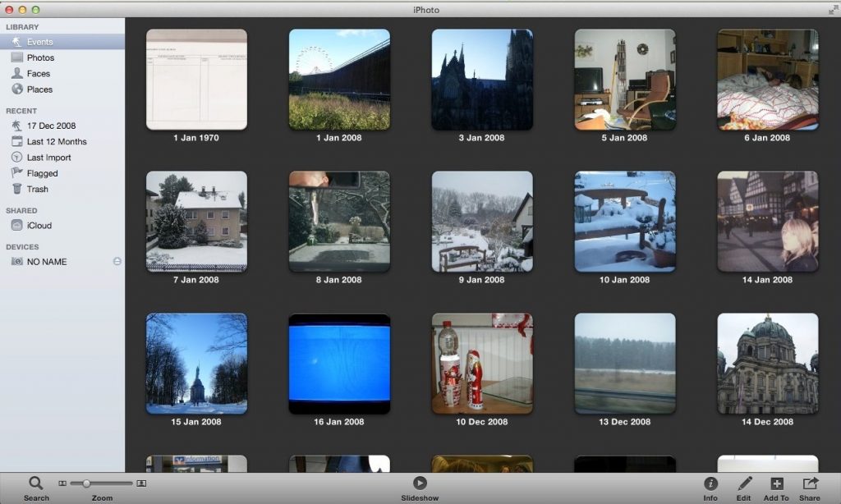
Task: Select the 10 Dec 2008 Santa figures event
Action: pos(482,364)
